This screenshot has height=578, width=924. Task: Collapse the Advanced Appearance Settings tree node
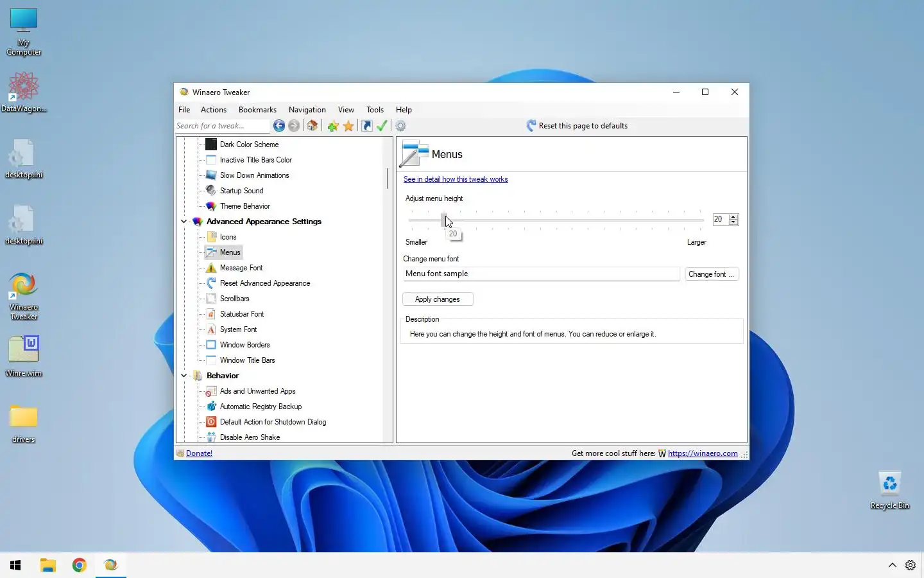(184, 222)
